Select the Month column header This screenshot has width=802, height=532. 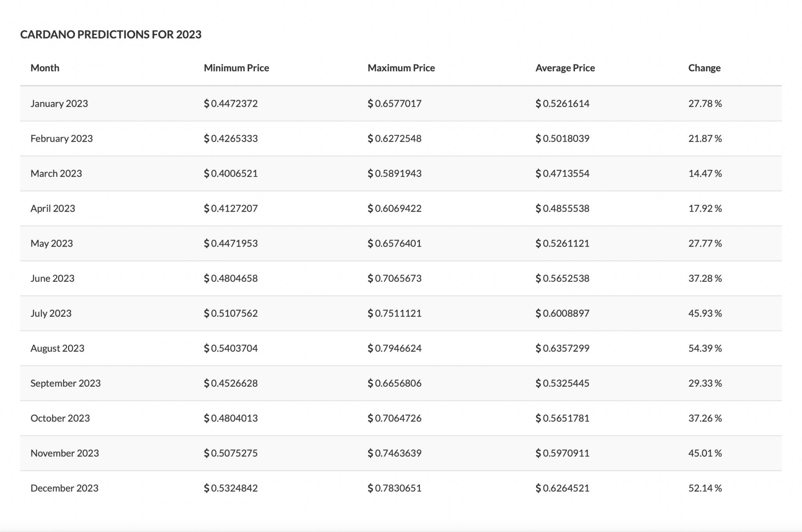pyautogui.click(x=45, y=68)
